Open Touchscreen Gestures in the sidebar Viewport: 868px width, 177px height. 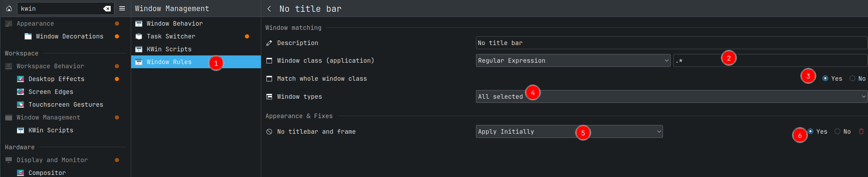click(66, 105)
